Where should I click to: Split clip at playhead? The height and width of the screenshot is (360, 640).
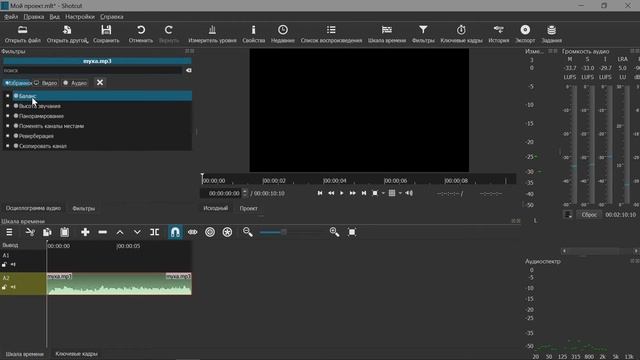coord(155,232)
